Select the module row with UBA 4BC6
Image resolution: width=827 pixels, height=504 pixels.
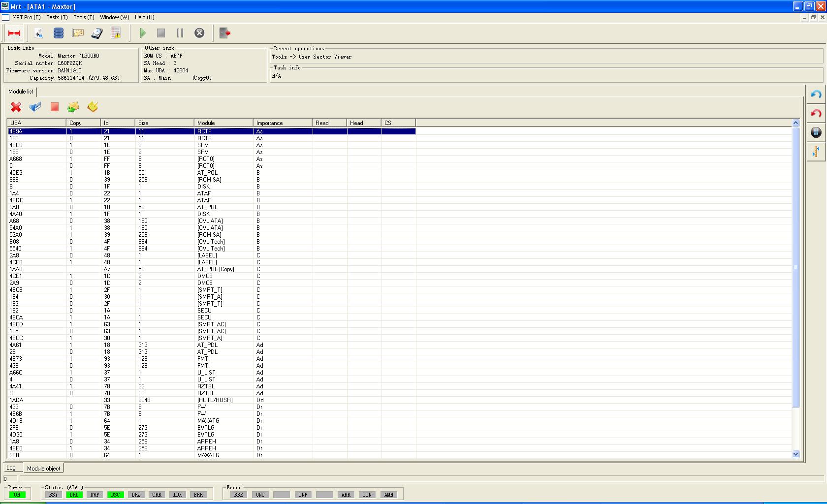coord(212,145)
